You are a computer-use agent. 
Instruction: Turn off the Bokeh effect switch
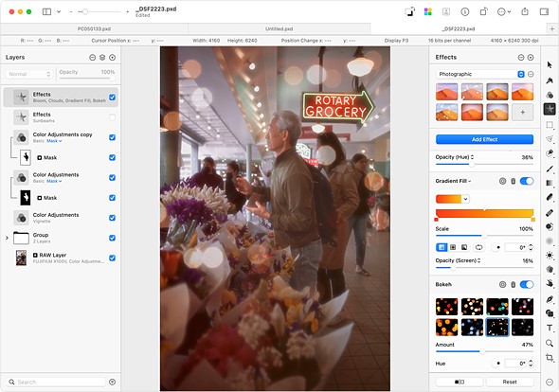tap(527, 284)
